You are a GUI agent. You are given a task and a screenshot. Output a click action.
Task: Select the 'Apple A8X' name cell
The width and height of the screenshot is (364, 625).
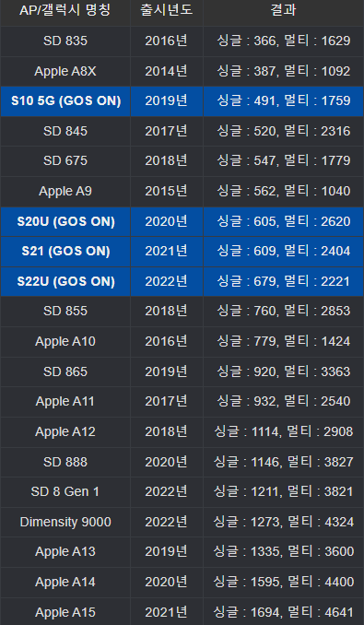65,71
